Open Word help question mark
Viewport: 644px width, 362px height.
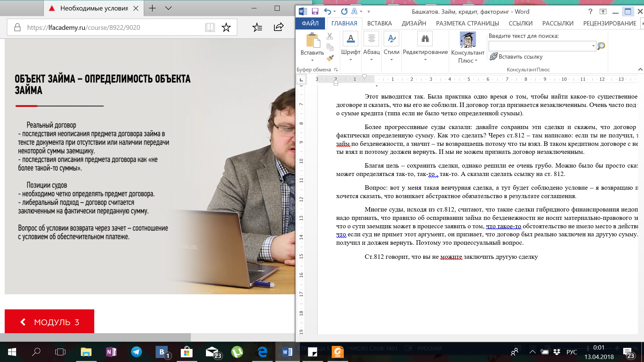pos(590,11)
